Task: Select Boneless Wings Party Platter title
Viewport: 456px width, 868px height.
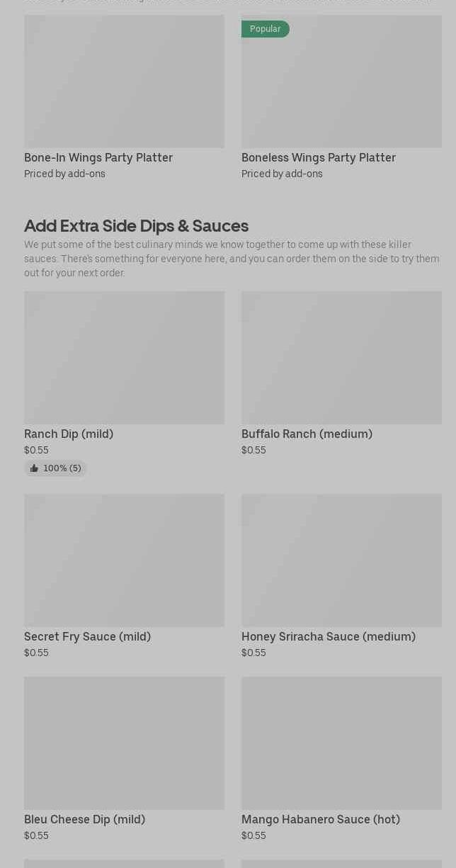Action: point(319,157)
